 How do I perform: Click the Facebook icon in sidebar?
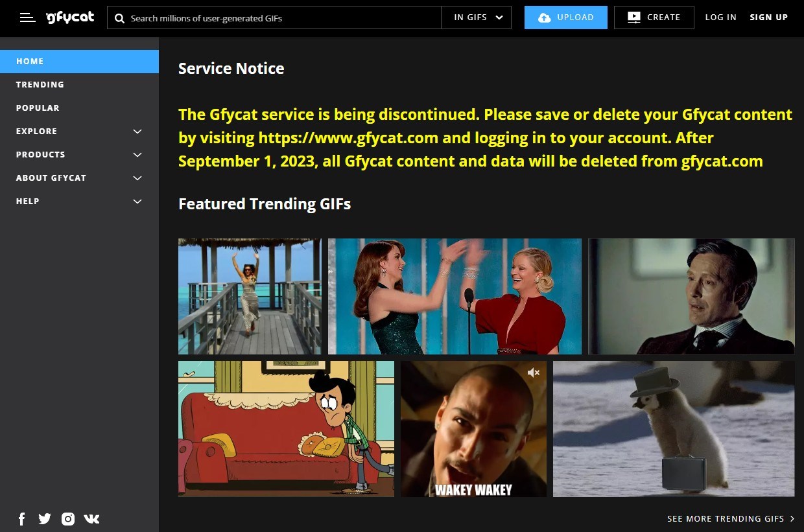click(21, 518)
